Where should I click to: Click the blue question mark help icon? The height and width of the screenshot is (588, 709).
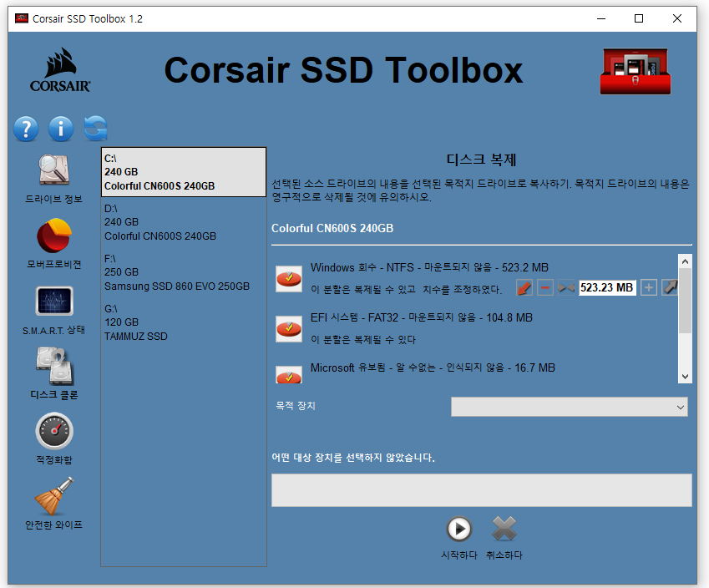coord(26,129)
